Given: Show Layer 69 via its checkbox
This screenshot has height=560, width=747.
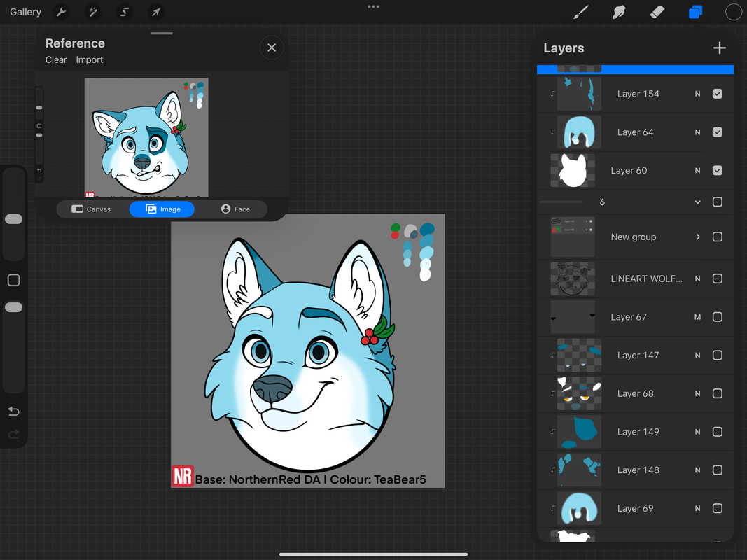Looking at the screenshot, I should tap(718, 508).
